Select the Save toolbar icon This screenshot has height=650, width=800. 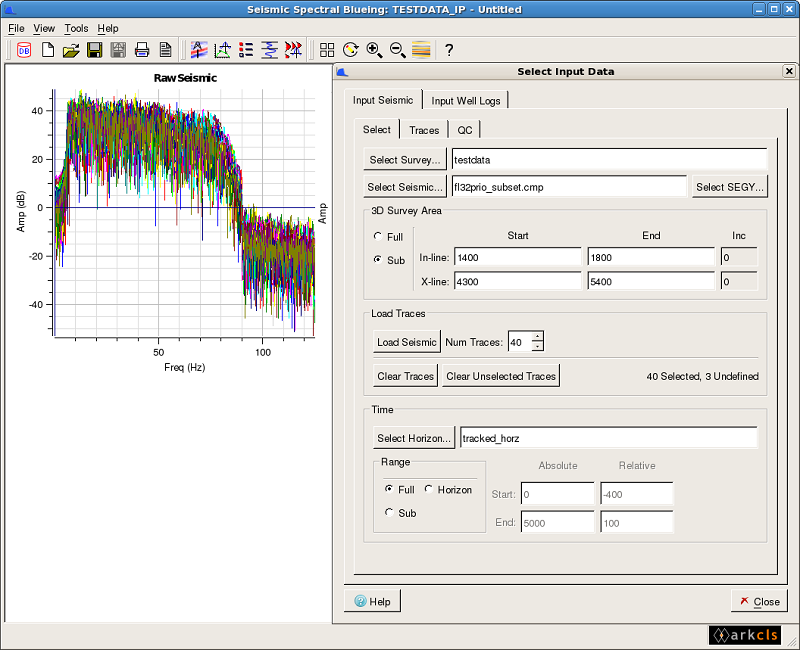pos(93,50)
